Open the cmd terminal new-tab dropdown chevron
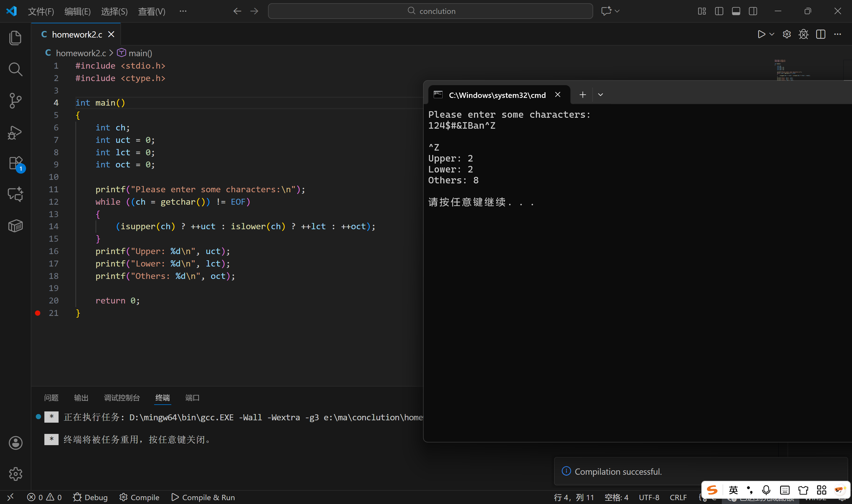The image size is (852, 504). 600,95
